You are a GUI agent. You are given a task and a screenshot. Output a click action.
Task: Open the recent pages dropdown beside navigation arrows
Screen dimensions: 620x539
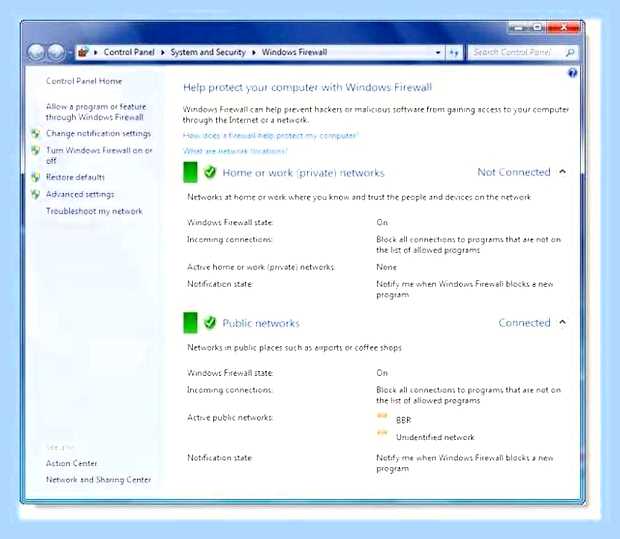[69, 52]
